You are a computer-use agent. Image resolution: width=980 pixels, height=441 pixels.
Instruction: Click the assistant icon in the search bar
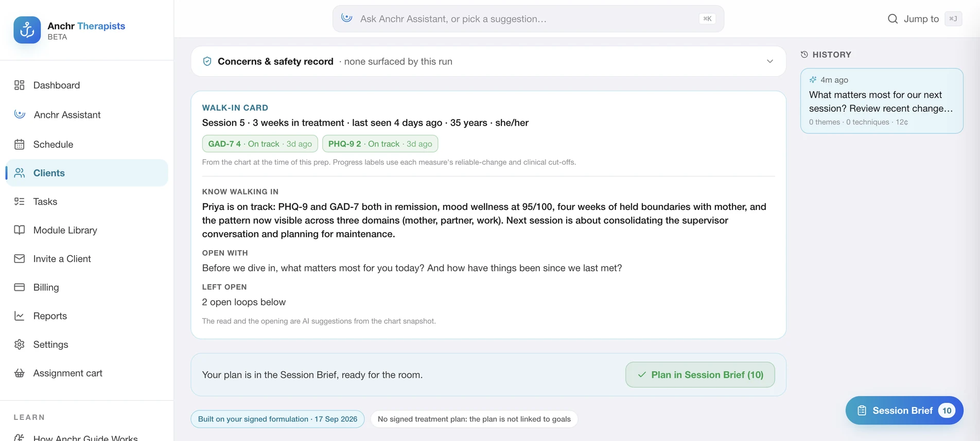tap(347, 18)
